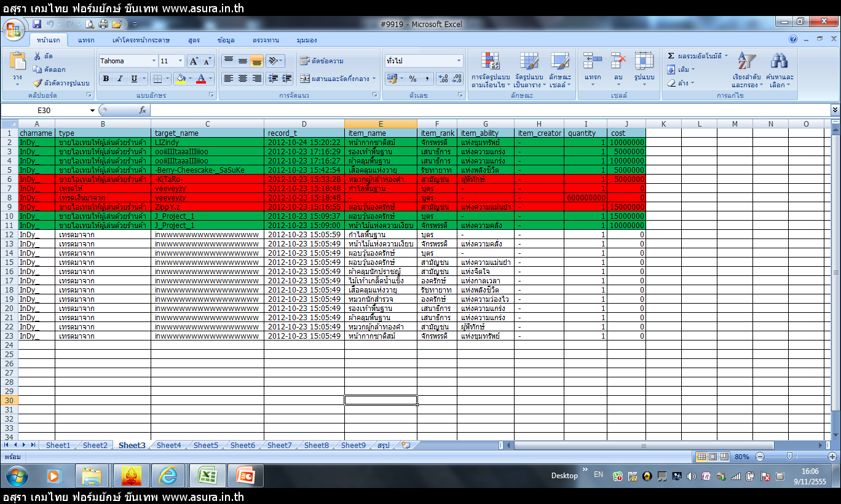Image resolution: width=841 pixels, height=504 pixels.
Task: Click the ผสานและจัดกึ่งกลาง merge and center button
Action: pyautogui.click(x=338, y=79)
